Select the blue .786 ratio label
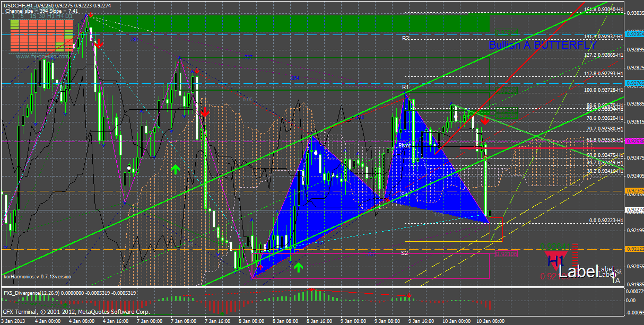This screenshot has width=644, height=325. pos(134,39)
